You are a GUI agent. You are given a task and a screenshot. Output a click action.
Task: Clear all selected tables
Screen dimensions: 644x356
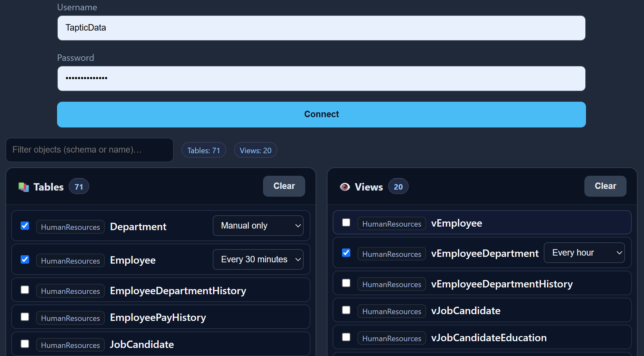click(284, 186)
